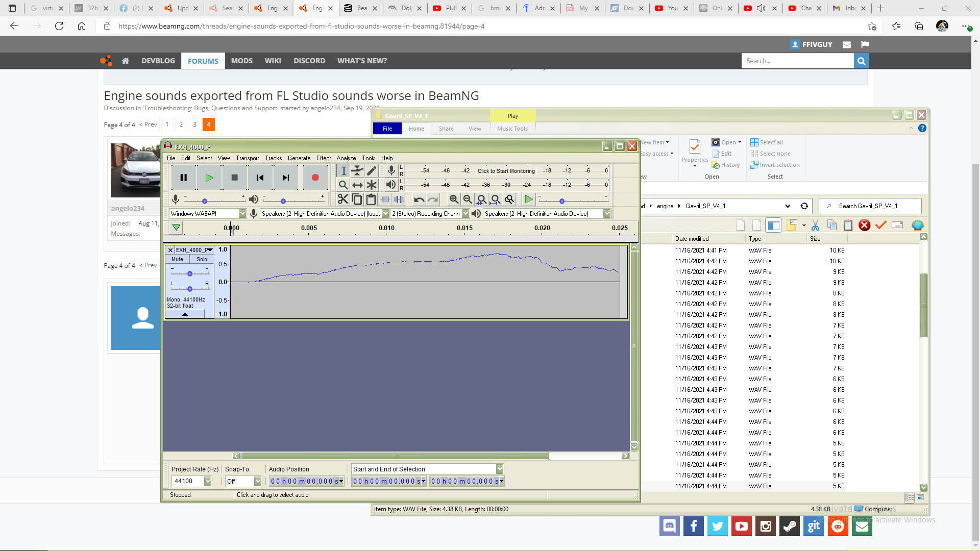Screen dimensions: 980x551
Task: Select the Zoom tool magnifier in Audacity tools
Action: [x=344, y=185]
